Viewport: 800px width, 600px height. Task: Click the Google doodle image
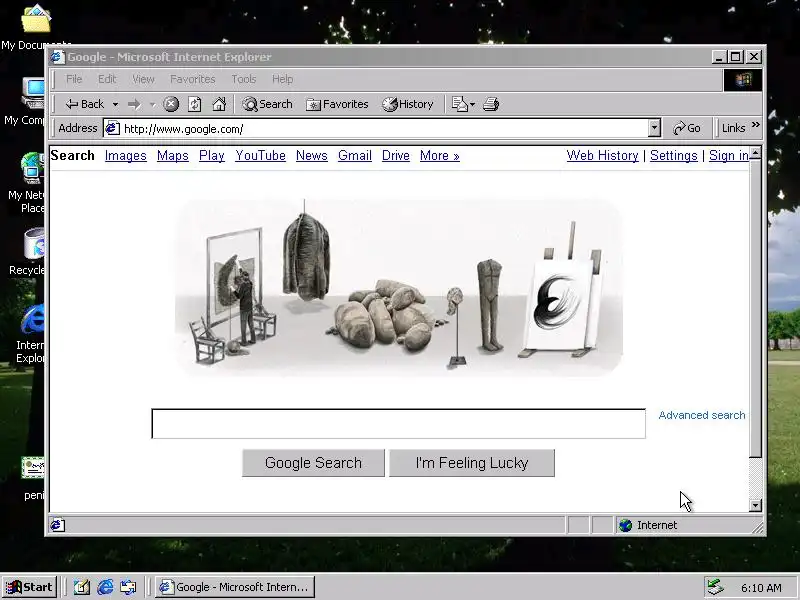point(398,287)
